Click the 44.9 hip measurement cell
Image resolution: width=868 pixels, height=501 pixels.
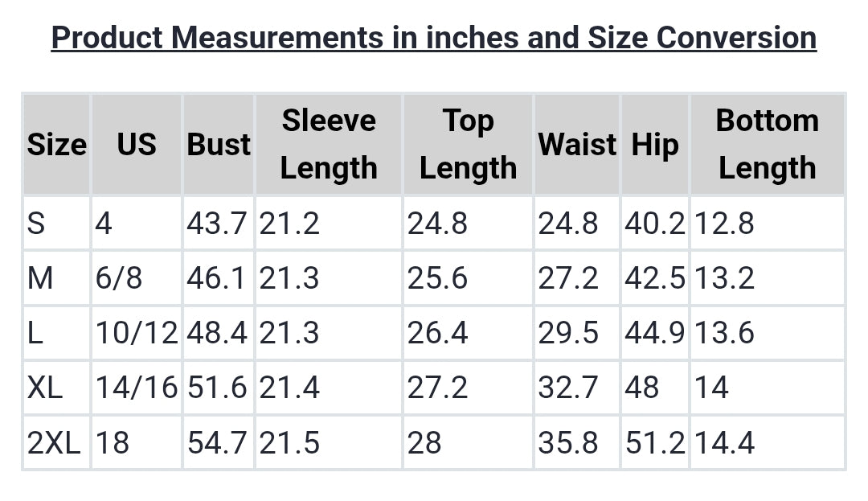655,333
